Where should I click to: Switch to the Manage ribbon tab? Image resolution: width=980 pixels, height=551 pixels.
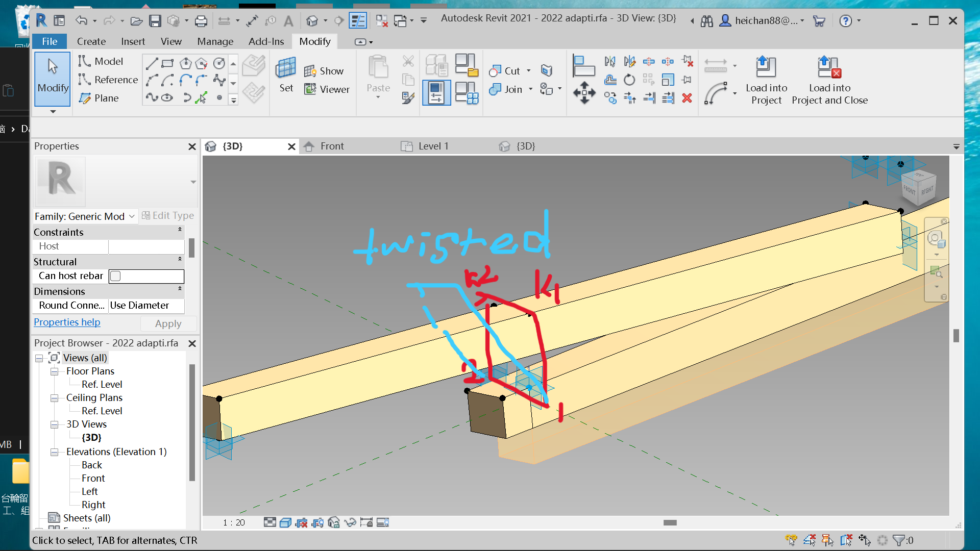coord(215,41)
